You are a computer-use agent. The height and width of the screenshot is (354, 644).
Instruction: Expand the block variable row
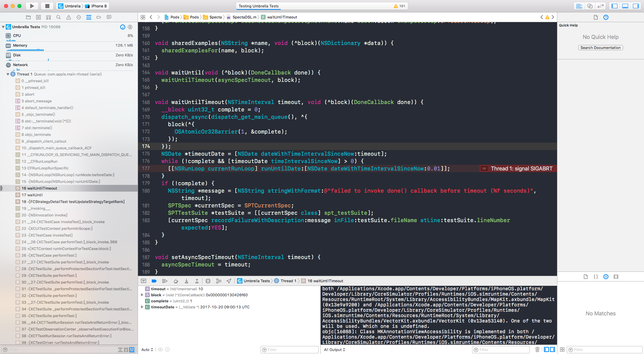(x=142, y=295)
